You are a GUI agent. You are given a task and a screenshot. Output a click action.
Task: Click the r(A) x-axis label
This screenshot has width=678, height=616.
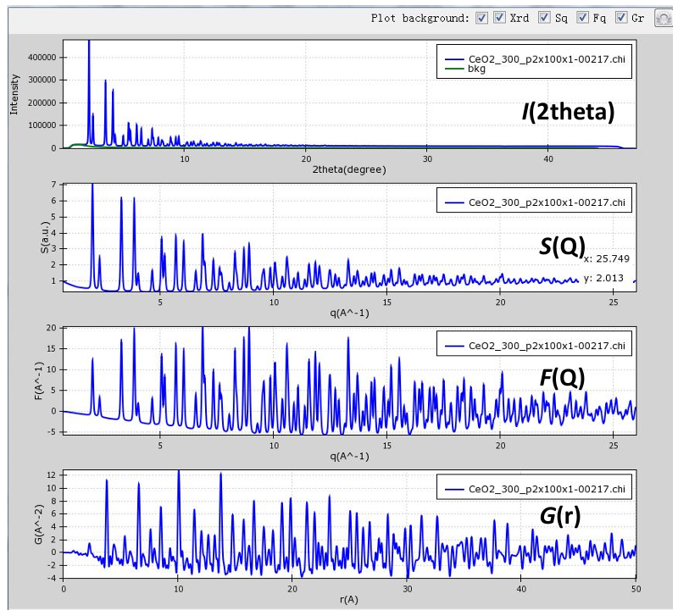[x=349, y=598]
